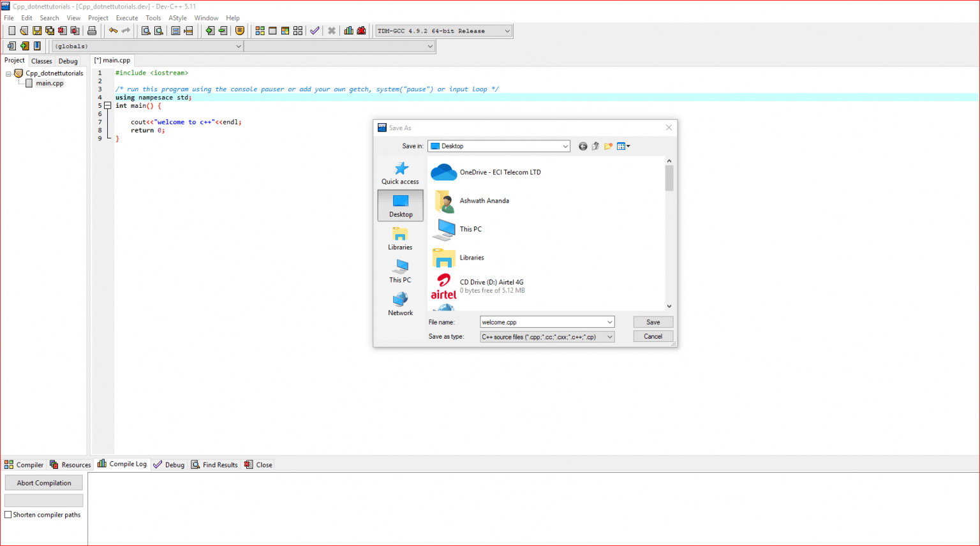Open the Execute menu
Screen dimensions: 980x546
(x=127, y=18)
